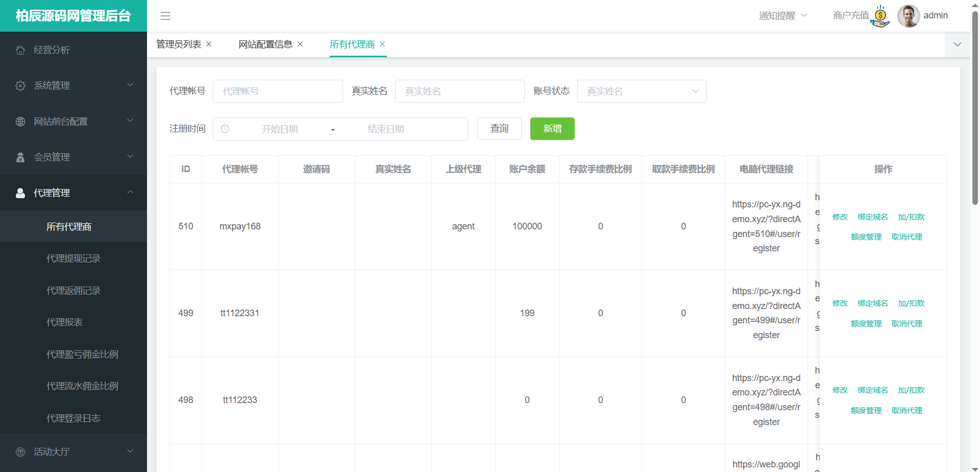Open the tab list dropdown chevron
This screenshot has height=472, width=980.
(958, 44)
